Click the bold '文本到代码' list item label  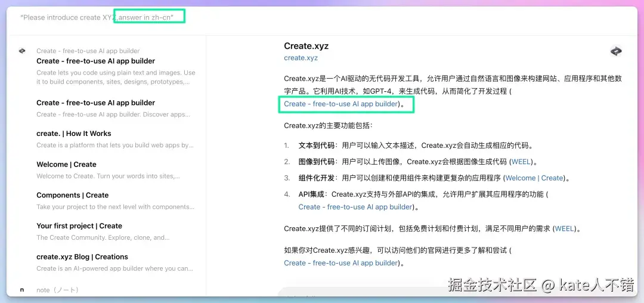point(316,146)
